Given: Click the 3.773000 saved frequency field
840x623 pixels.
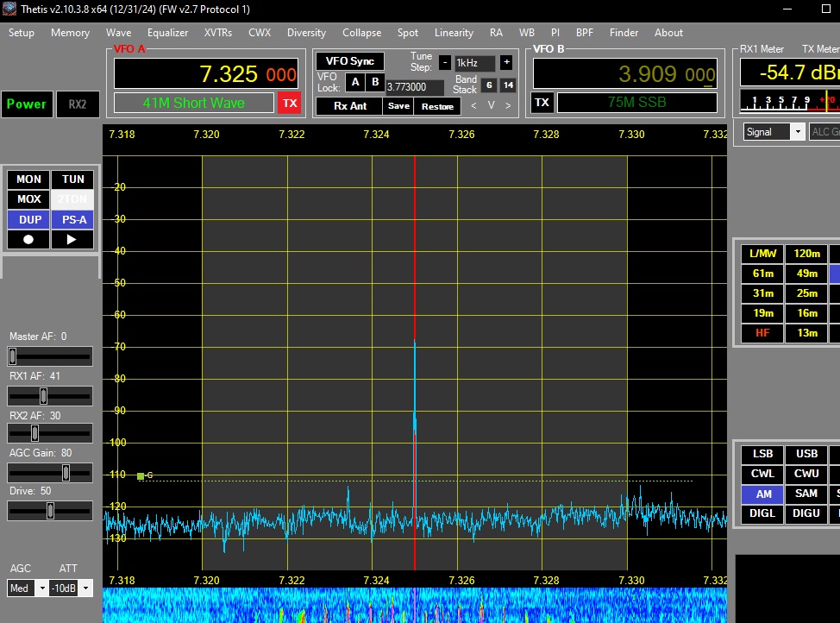Looking at the screenshot, I should coord(415,87).
